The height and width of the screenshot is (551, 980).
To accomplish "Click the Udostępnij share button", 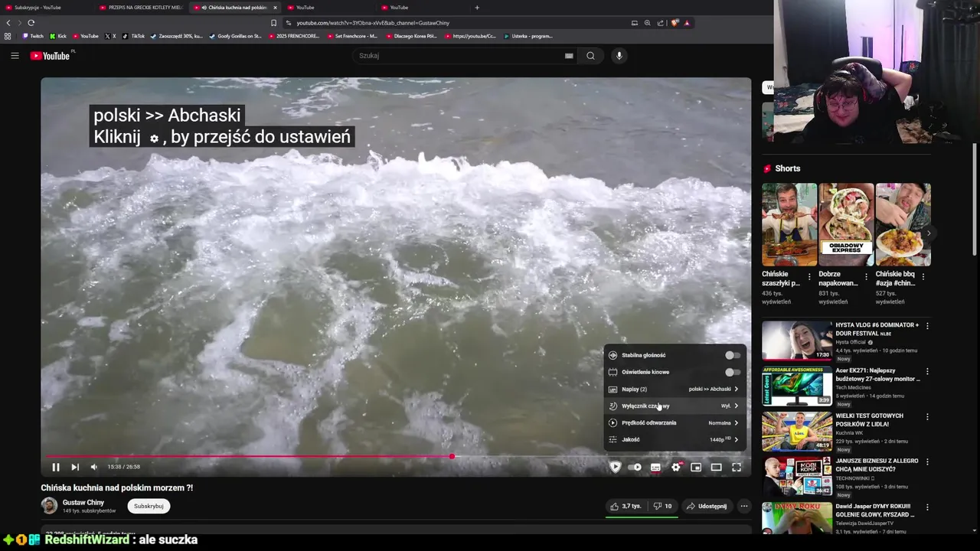I will pyautogui.click(x=707, y=506).
